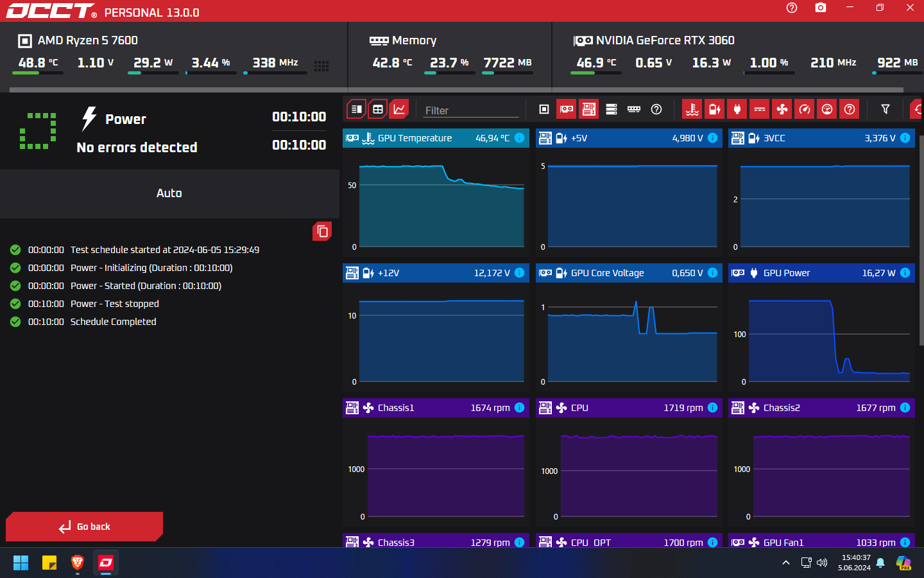Switch to the table view layout
Image resolution: width=924 pixels, height=578 pixels.
click(x=378, y=109)
